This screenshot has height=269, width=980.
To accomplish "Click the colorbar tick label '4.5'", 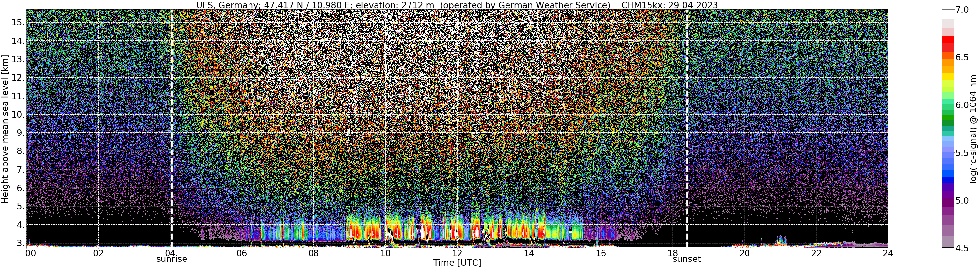I will 962,248.
